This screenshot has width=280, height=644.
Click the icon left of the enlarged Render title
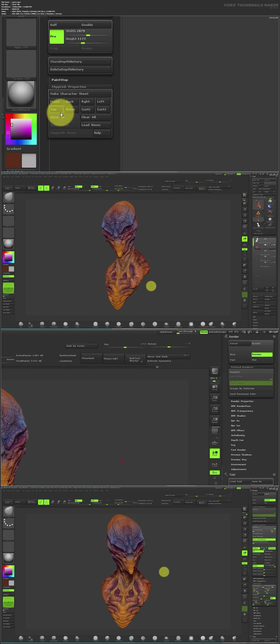pos(226,336)
